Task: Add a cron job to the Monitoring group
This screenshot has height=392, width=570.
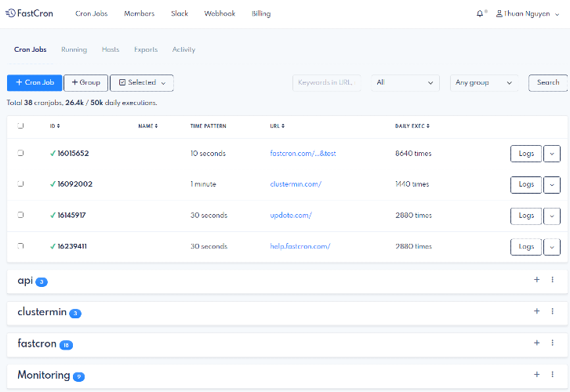Action: pos(536,375)
